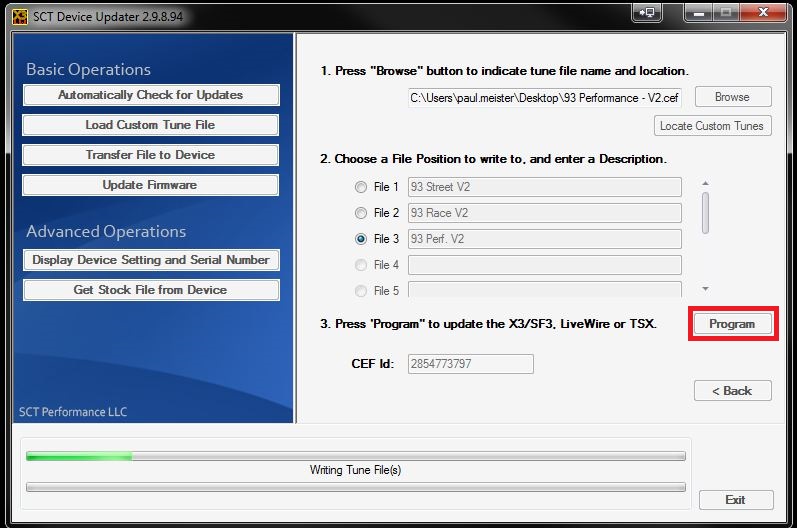Click the file list scroll up arrow
The image size is (797, 528).
click(705, 183)
